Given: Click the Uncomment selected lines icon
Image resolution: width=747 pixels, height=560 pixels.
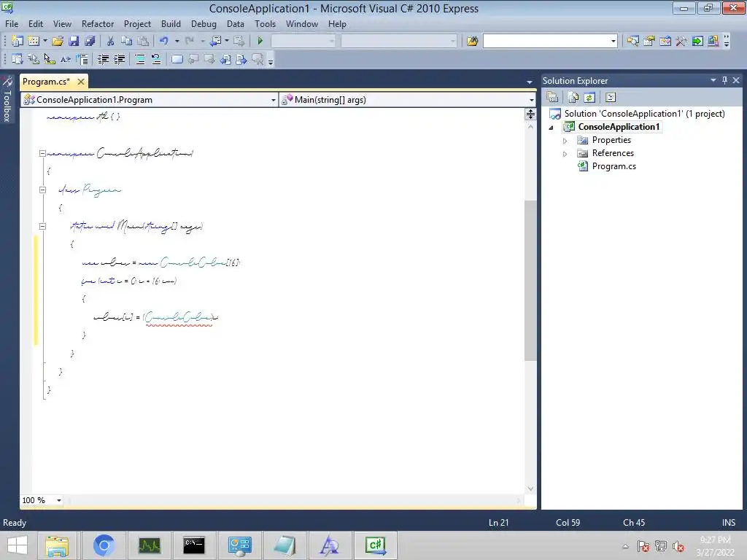Looking at the screenshot, I should point(156,59).
